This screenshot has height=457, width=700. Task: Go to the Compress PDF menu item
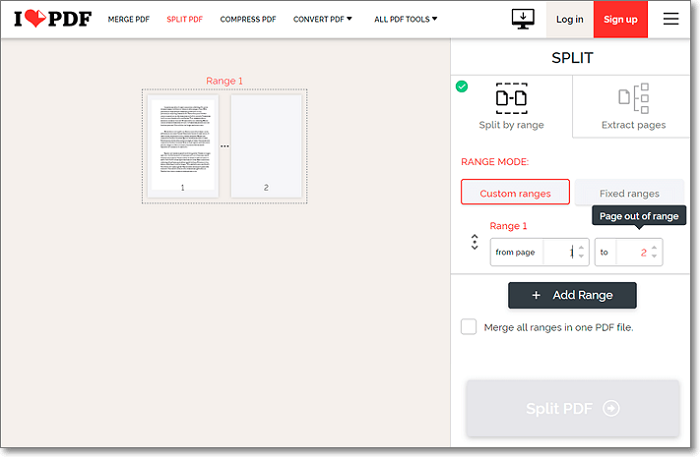(x=249, y=19)
